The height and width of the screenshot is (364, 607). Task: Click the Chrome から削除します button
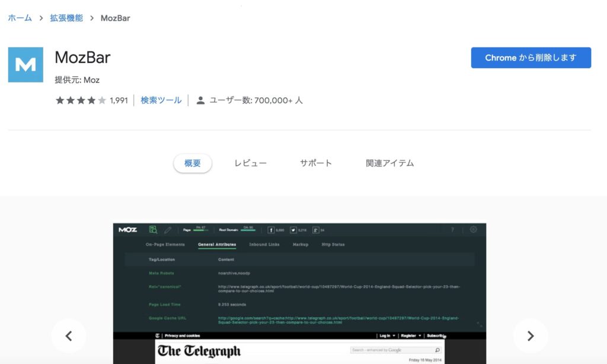(x=531, y=58)
